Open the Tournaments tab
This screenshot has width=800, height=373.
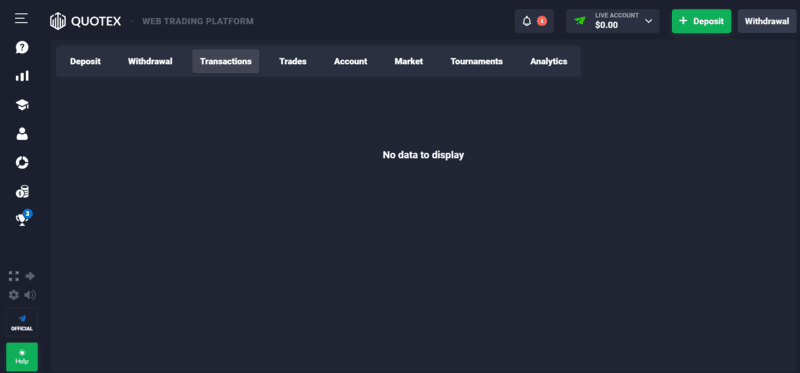pyautogui.click(x=477, y=61)
